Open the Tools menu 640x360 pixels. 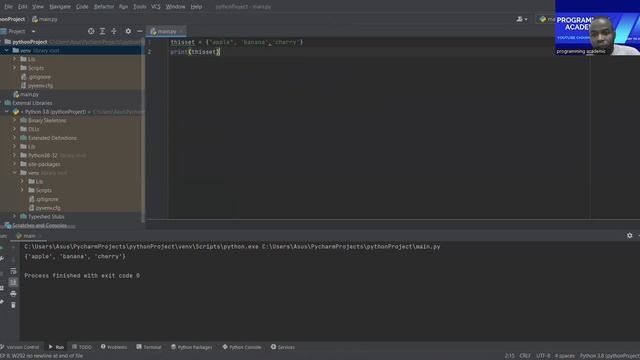(140, 7)
